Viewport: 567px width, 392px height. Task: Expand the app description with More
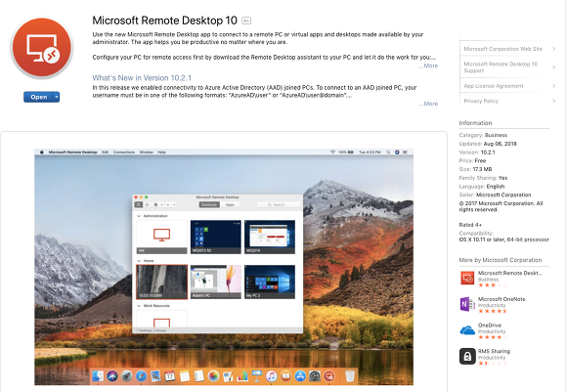pos(428,65)
